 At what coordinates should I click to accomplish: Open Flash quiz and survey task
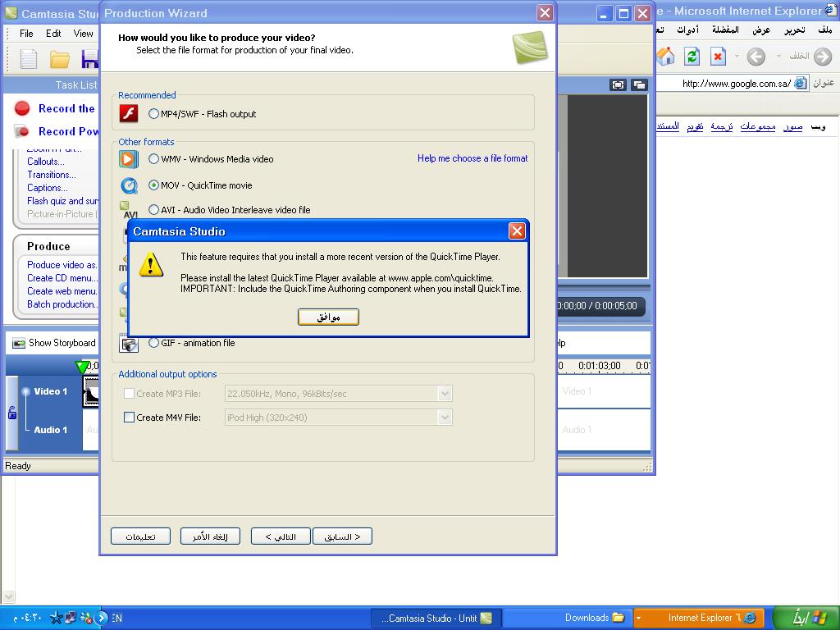pos(62,201)
